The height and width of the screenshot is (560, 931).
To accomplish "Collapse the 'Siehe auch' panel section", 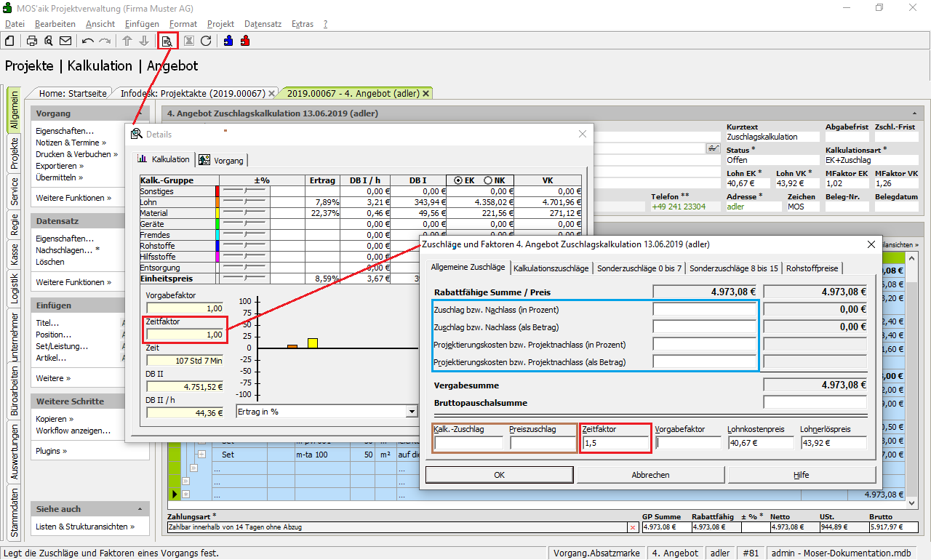I will coord(139,509).
